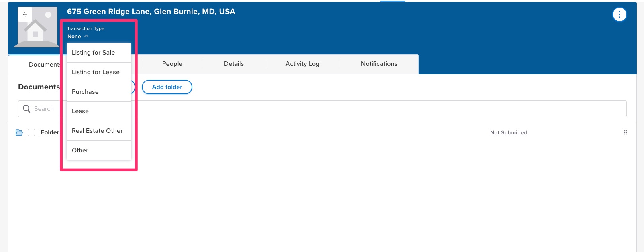Screen dimensions: 644x252
Task: Click the drag handle icon beside Not Submitted
Action: coord(625,132)
